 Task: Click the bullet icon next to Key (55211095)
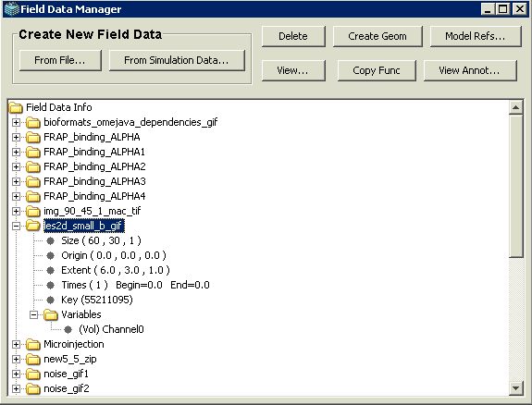tap(51, 300)
